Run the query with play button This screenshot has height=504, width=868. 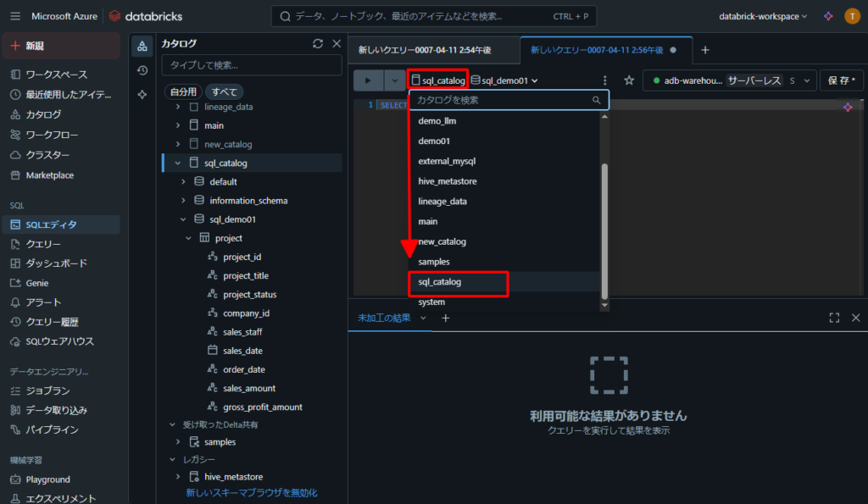368,80
